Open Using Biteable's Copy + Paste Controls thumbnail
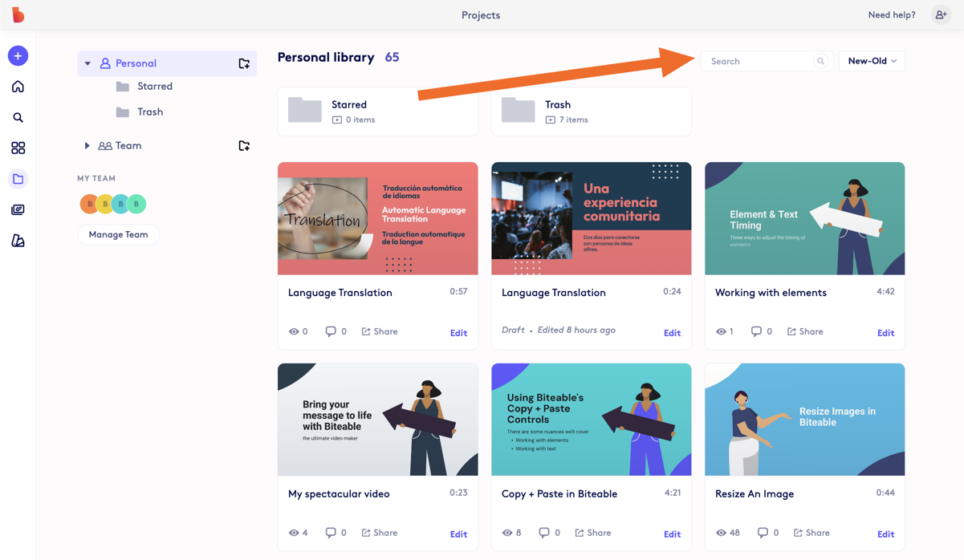Viewport: 964px width, 560px height. point(592,420)
